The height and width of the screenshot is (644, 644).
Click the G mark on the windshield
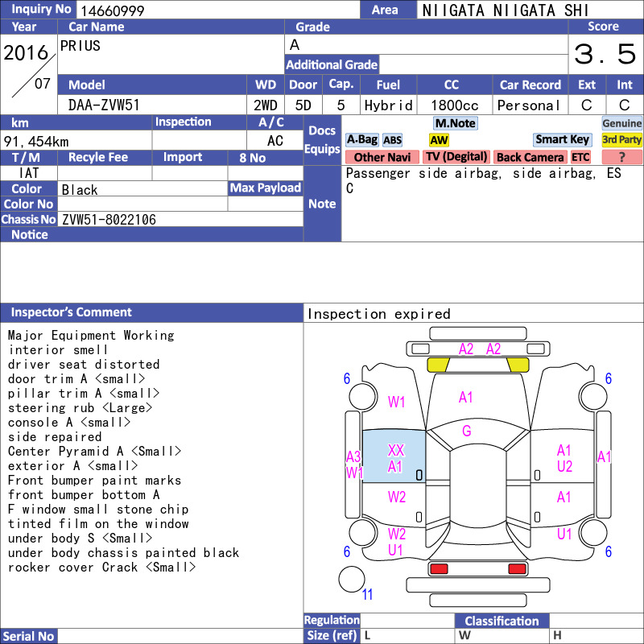tap(467, 431)
